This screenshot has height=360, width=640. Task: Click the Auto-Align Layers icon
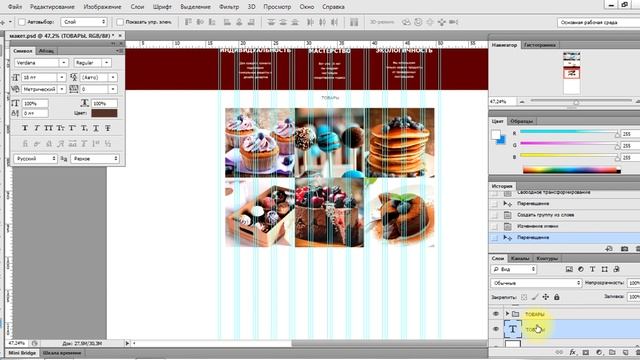tap(354, 22)
